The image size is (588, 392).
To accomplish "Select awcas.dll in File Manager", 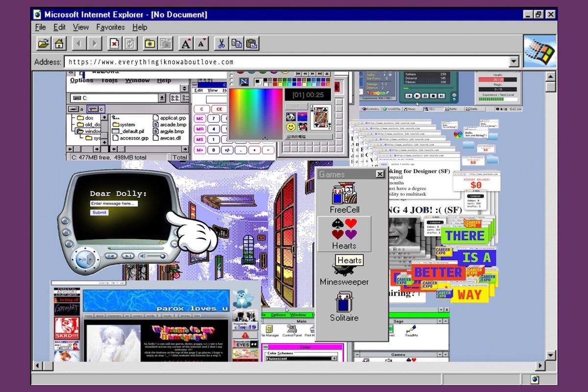I will click(167, 138).
